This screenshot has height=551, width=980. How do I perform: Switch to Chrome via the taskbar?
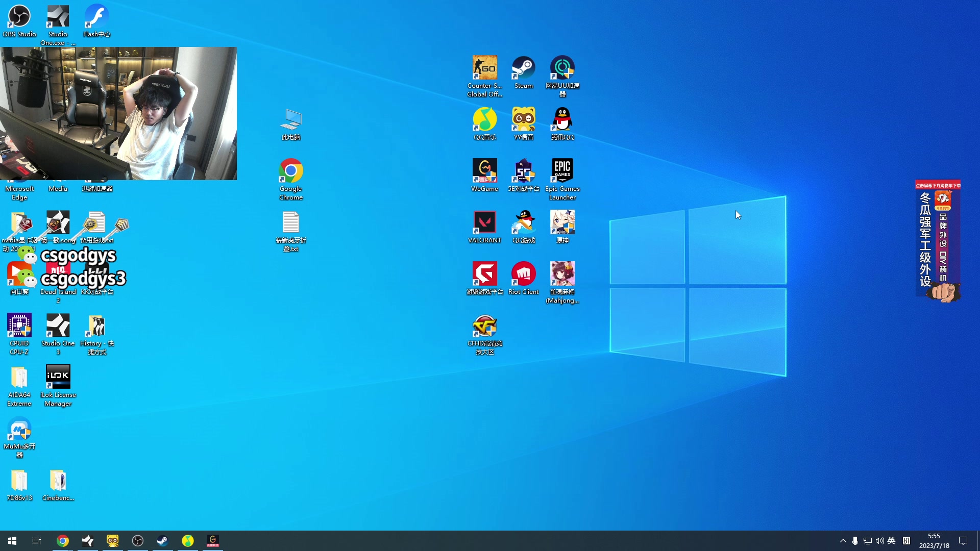pos(63,541)
